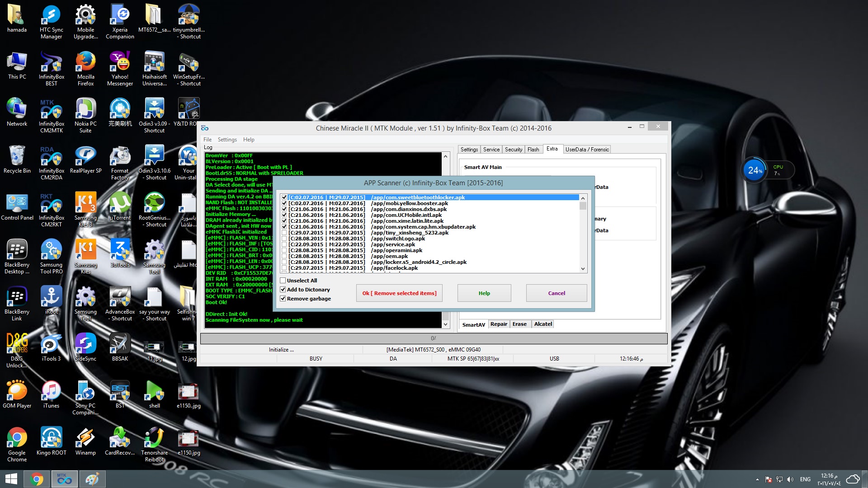Click the volume icon in the system tray
Viewport: 868px width, 488px height.
pos(790,479)
